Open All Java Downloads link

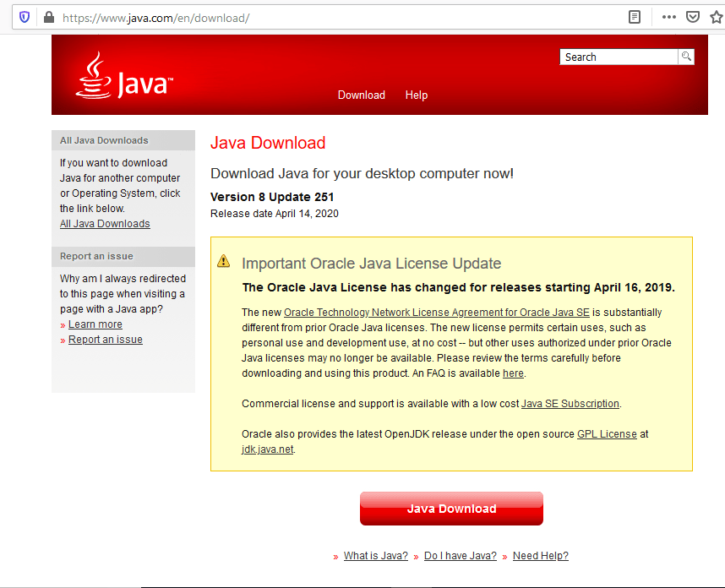click(104, 223)
